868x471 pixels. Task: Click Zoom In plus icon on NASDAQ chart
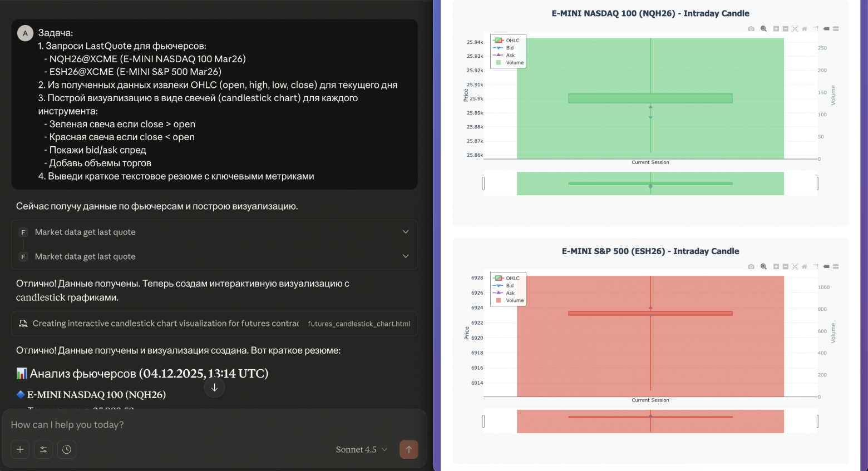(776, 29)
